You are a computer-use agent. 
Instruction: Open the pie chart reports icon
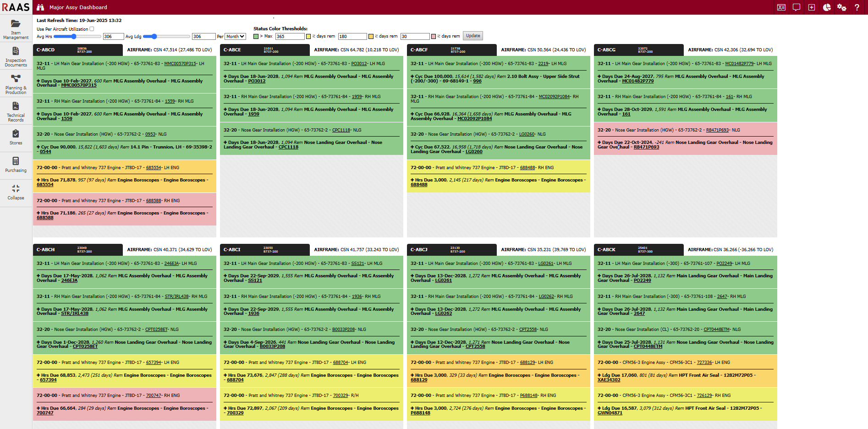827,7
